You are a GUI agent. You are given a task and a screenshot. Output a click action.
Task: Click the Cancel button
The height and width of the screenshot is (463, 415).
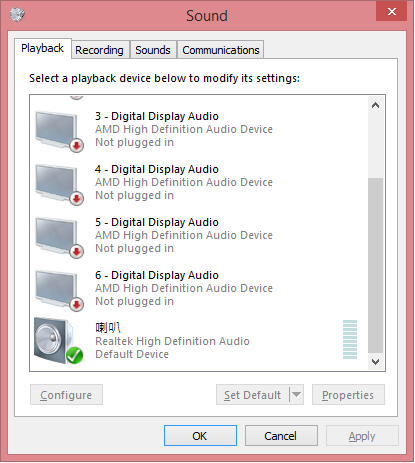pos(281,436)
